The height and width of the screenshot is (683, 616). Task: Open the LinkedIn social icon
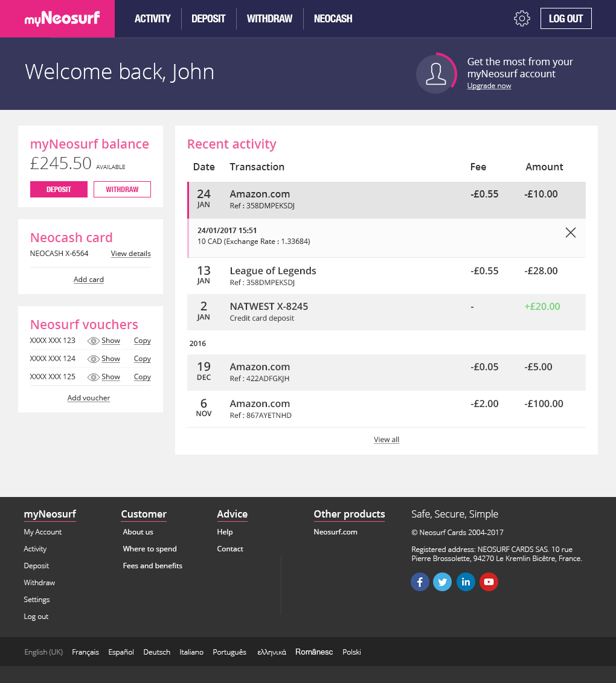(x=466, y=582)
